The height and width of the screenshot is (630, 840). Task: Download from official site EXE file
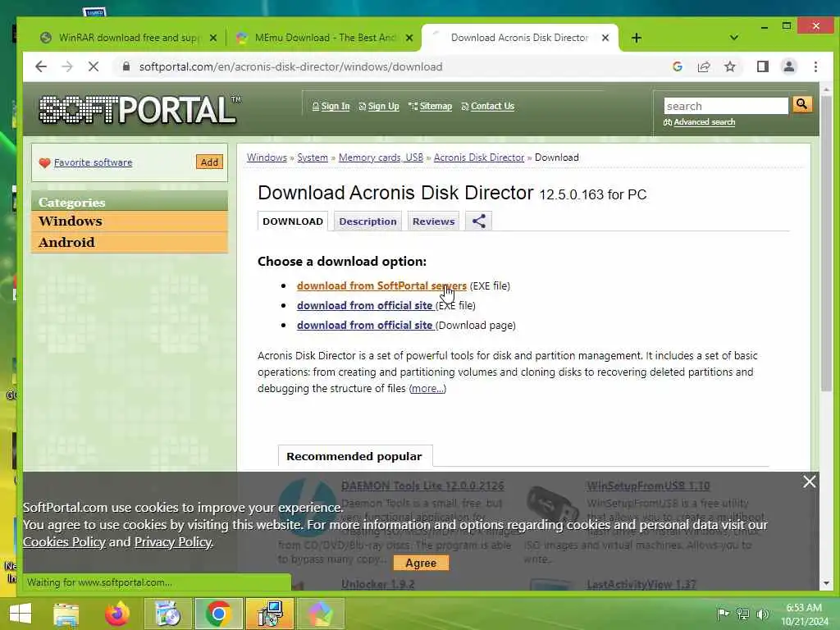coord(365,305)
